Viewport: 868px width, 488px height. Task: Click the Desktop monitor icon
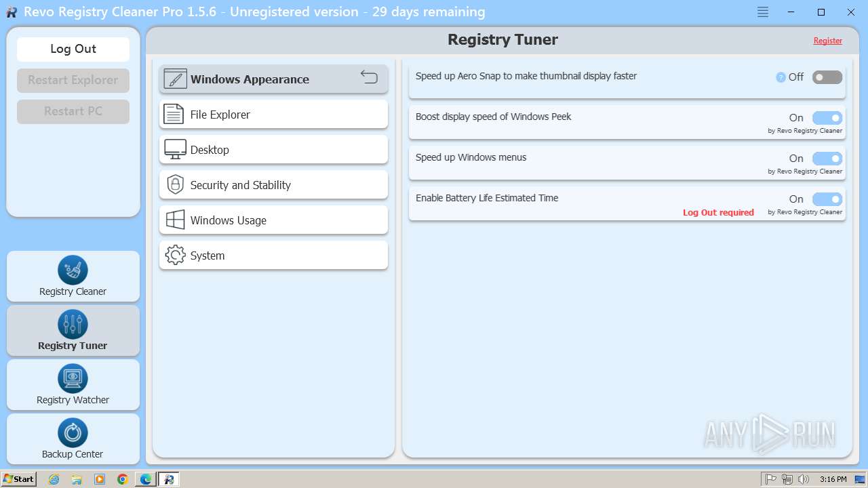175,150
